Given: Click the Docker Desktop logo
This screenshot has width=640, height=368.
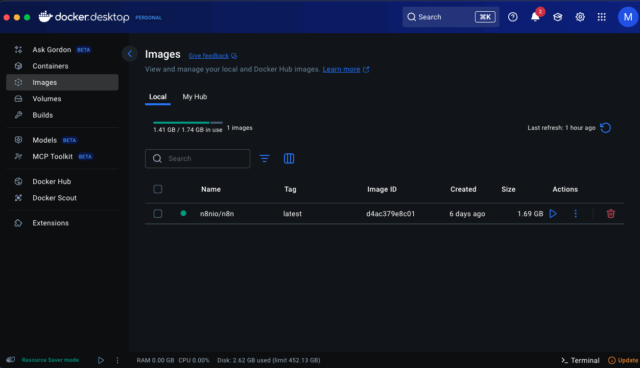Looking at the screenshot, I should 84,17.
